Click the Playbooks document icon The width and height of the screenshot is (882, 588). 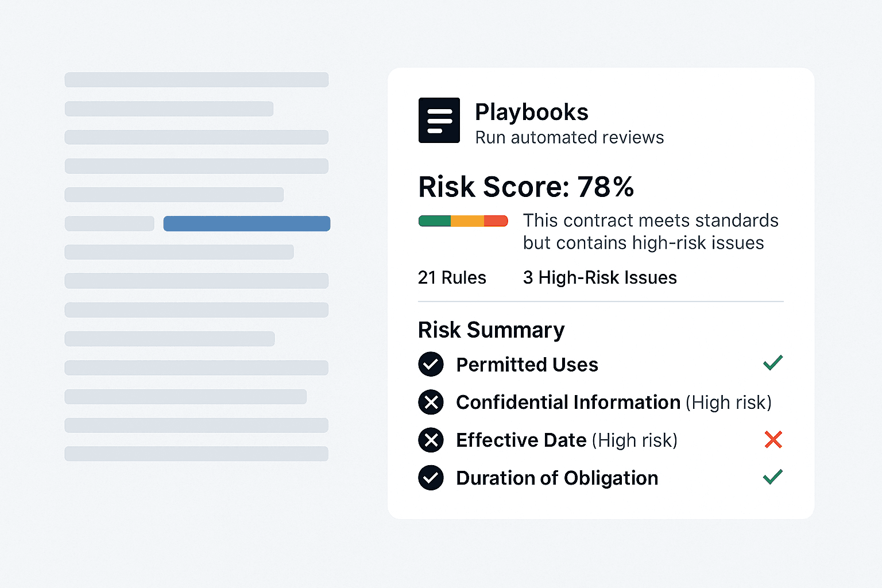point(439,120)
